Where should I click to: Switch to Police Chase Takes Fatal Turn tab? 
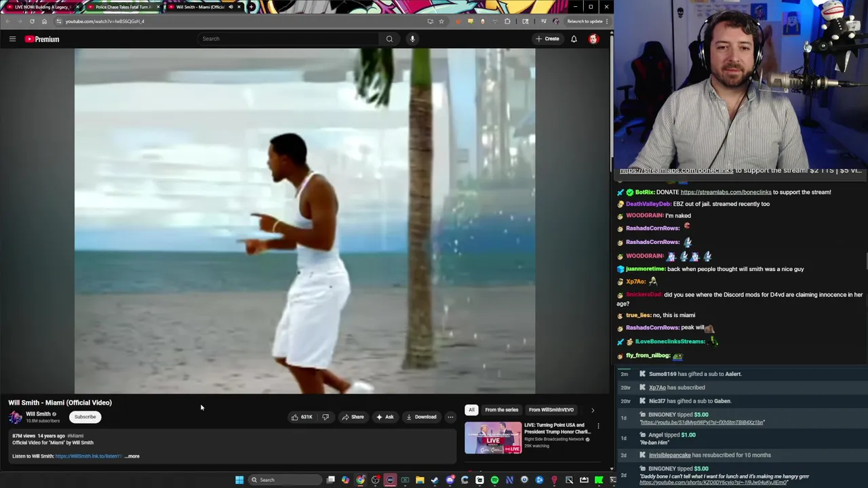123,7
